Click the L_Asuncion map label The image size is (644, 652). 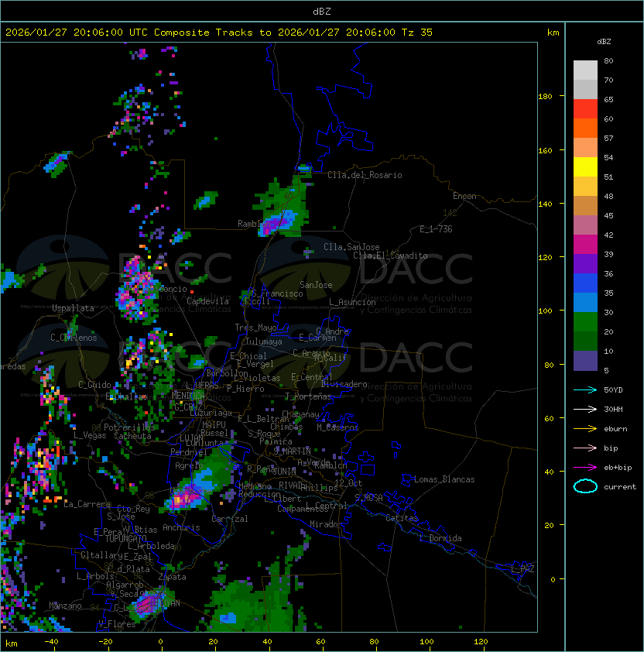pyautogui.click(x=352, y=302)
